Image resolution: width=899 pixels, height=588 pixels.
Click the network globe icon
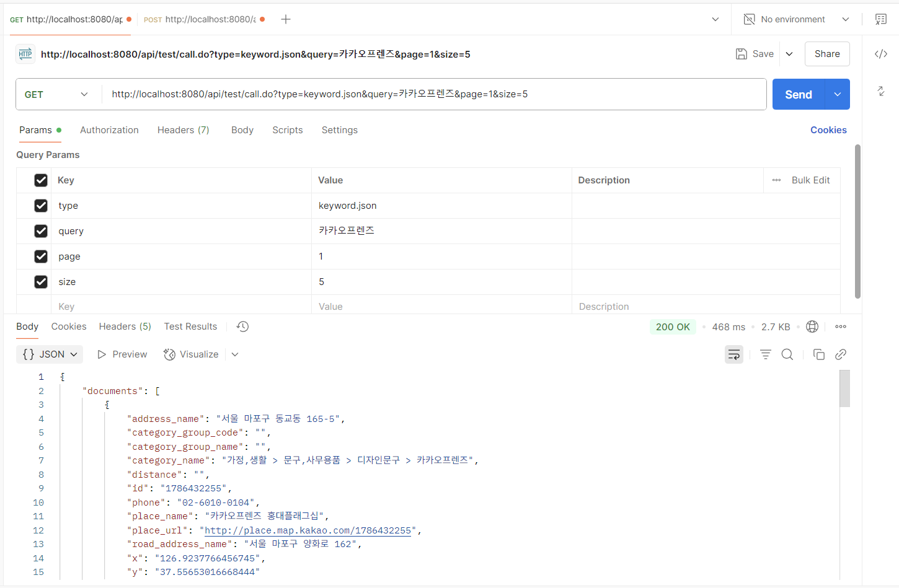[812, 327]
